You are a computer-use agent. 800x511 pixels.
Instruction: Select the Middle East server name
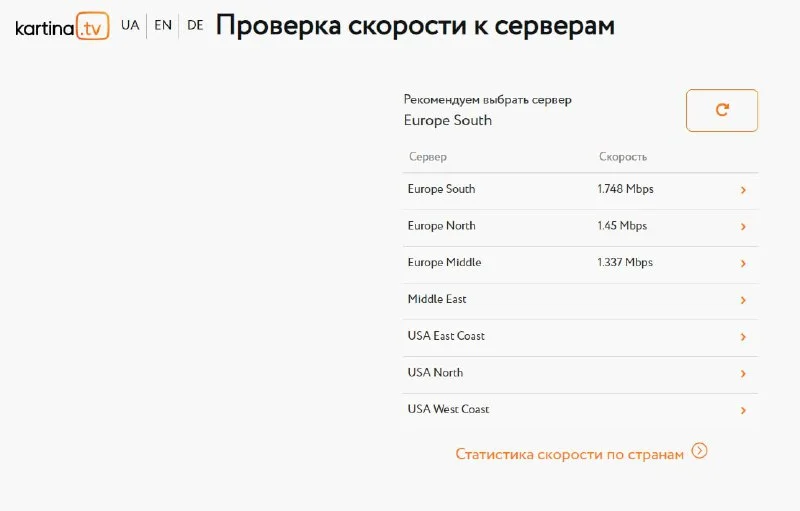coord(437,299)
